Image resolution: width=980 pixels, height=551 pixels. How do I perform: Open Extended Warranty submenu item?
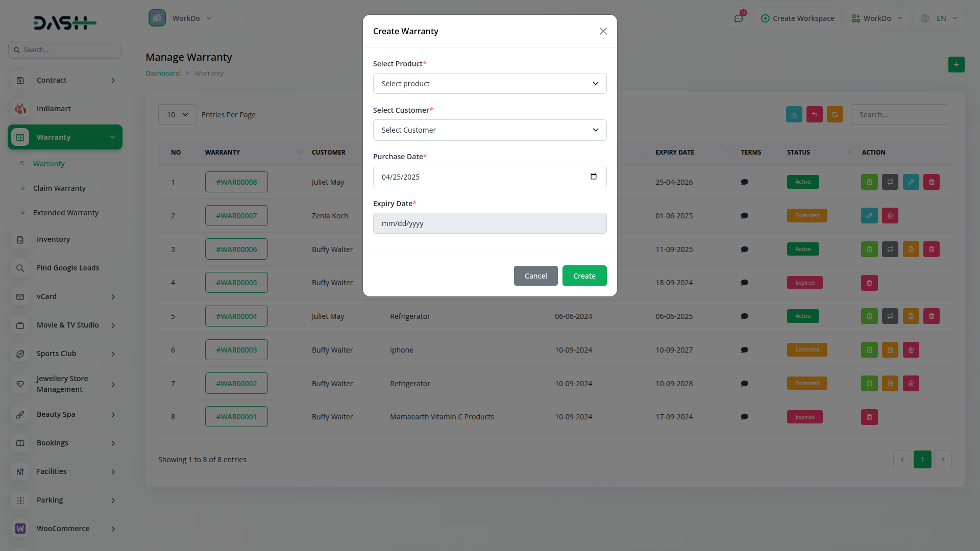point(66,213)
